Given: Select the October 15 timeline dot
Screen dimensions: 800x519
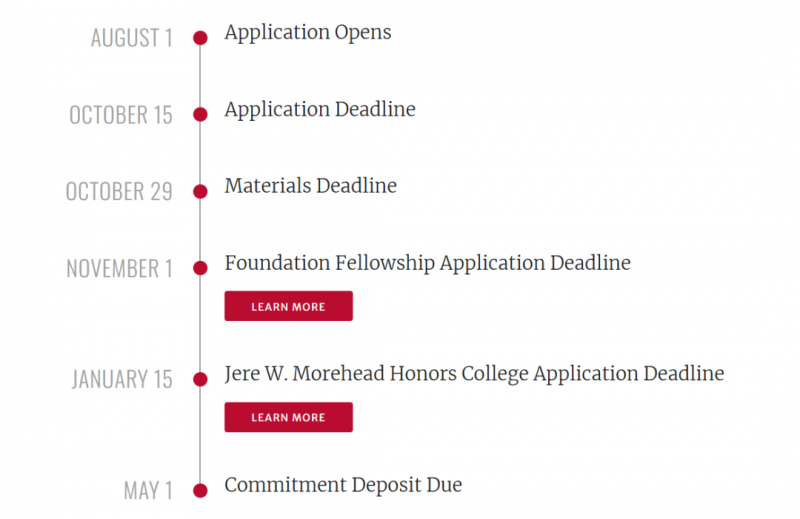Looking at the screenshot, I should [x=200, y=114].
